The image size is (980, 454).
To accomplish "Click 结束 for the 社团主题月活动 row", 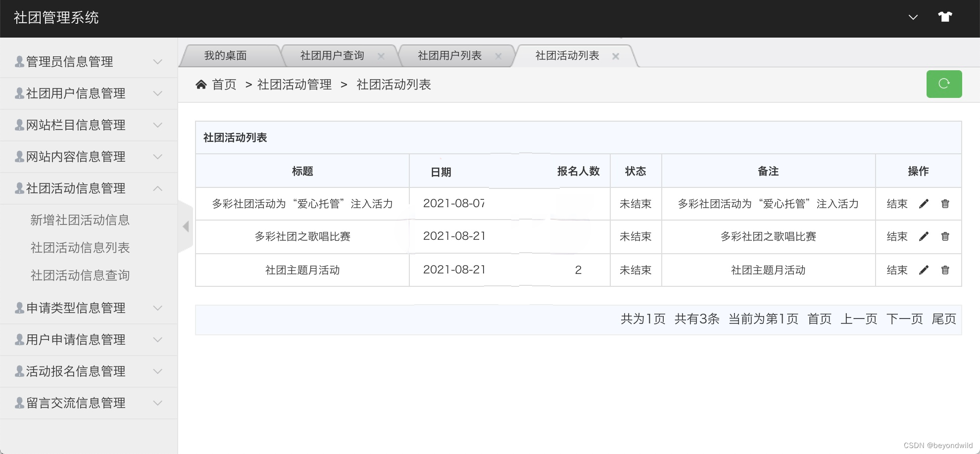I will (897, 270).
